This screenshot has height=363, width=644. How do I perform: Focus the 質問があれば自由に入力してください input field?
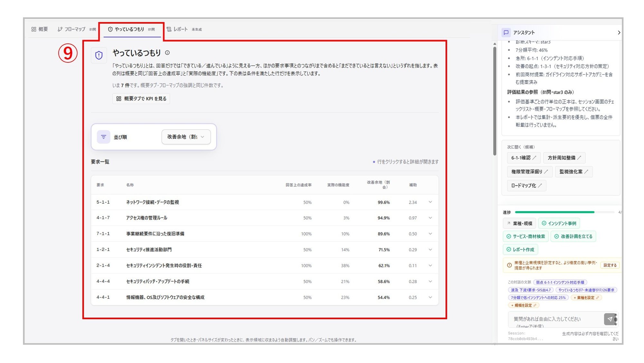[x=556, y=320]
